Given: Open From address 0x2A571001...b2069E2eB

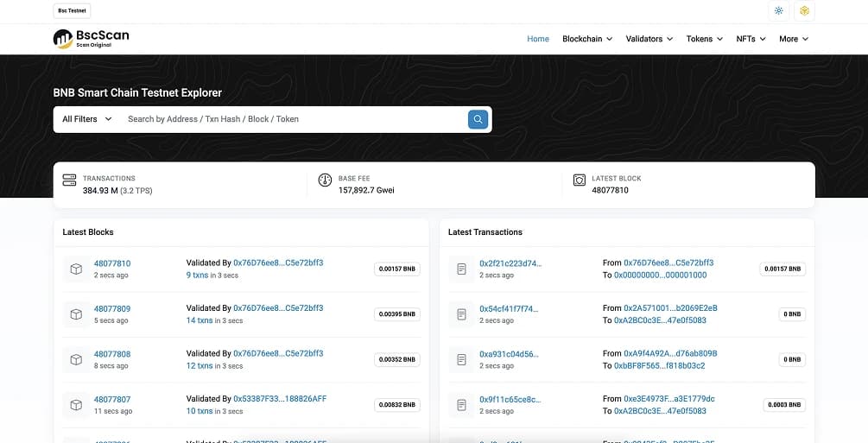Looking at the screenshot, I should (x=670, y=308).
